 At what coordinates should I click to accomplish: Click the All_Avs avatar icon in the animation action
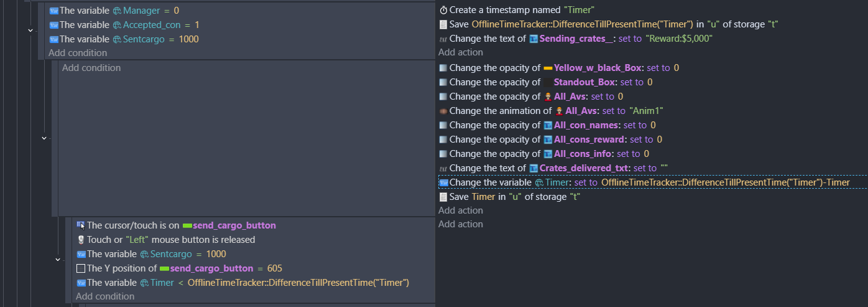[x=559, y=111]
